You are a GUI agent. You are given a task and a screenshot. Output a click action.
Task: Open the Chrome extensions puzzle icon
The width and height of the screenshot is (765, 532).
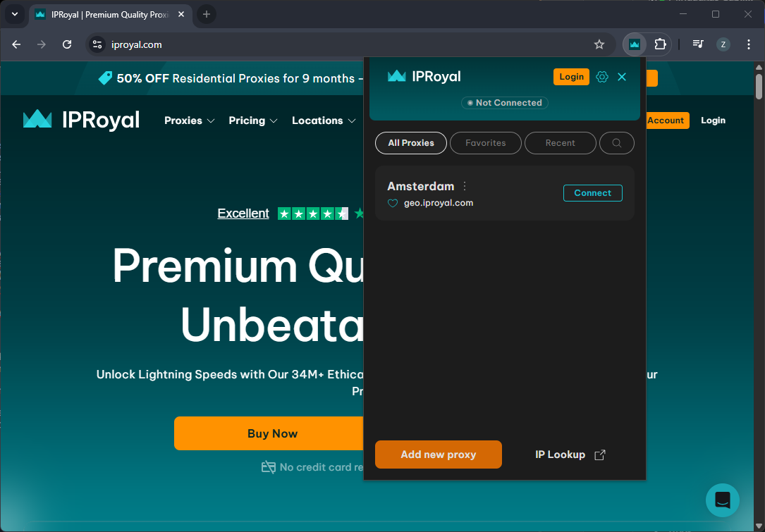coord(660,44)
